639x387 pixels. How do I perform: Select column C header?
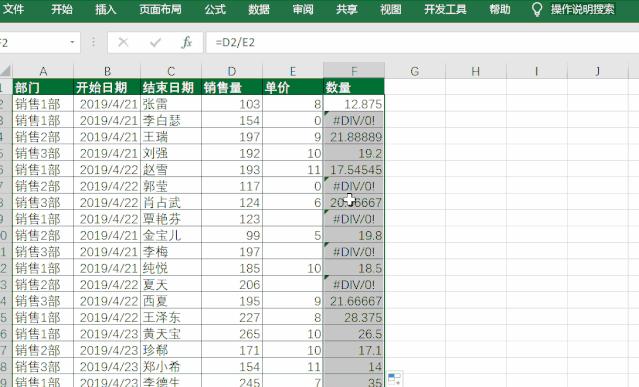(171, 71)
